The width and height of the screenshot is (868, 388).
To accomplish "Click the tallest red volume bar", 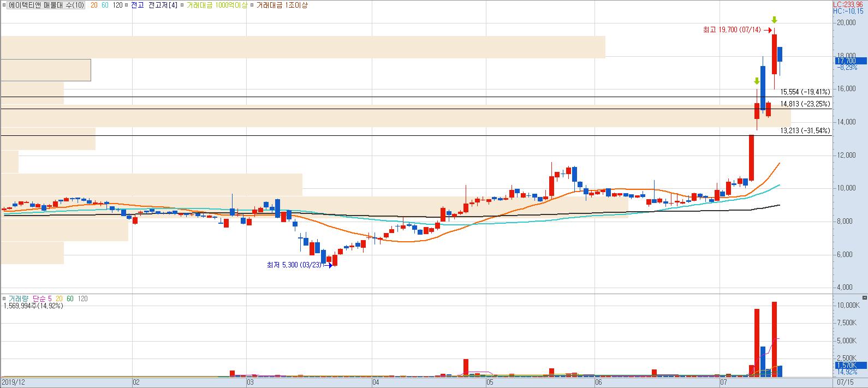I will [774, 339].
